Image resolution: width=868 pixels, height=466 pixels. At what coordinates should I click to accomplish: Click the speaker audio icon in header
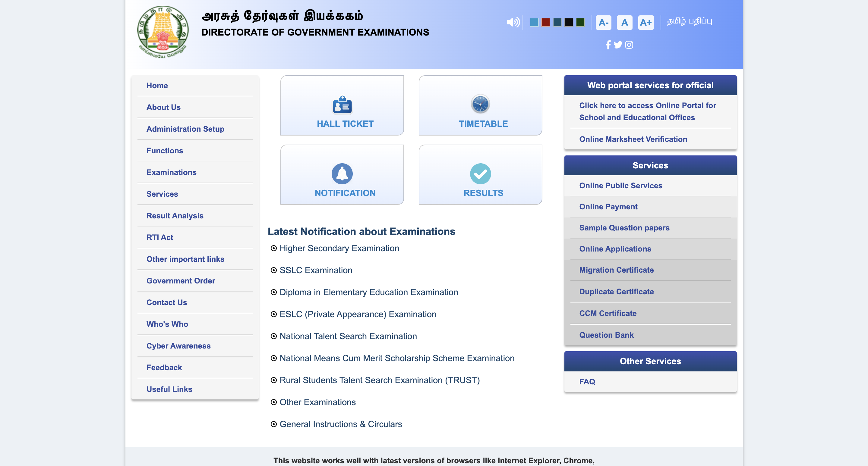click(x=513, y=22)
